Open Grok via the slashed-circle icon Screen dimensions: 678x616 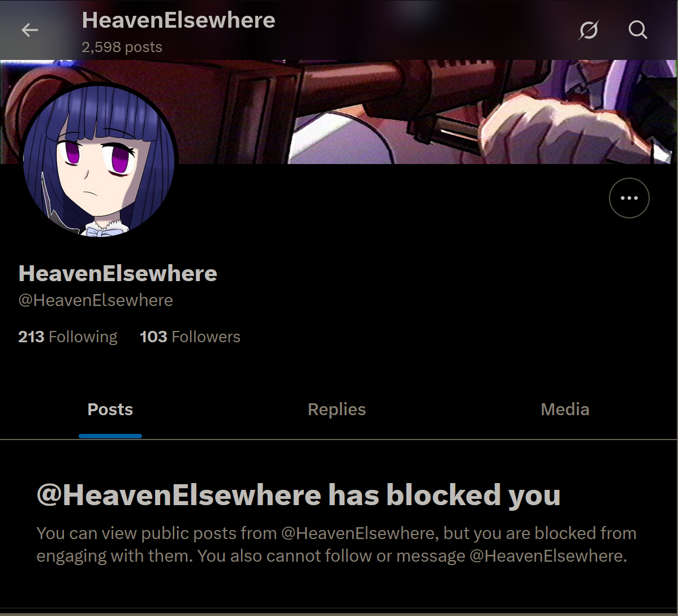(x=589, y=30)
